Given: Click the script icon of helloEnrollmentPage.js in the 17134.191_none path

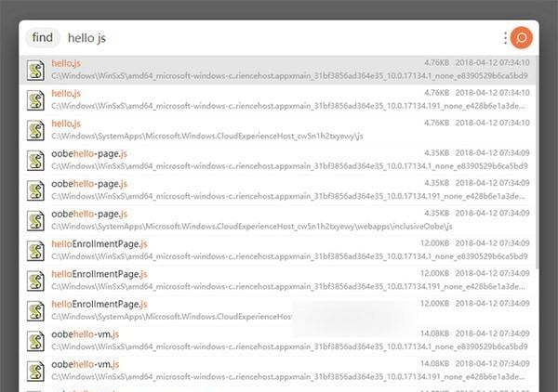Looking at the screenshot, I should (36, 281).
